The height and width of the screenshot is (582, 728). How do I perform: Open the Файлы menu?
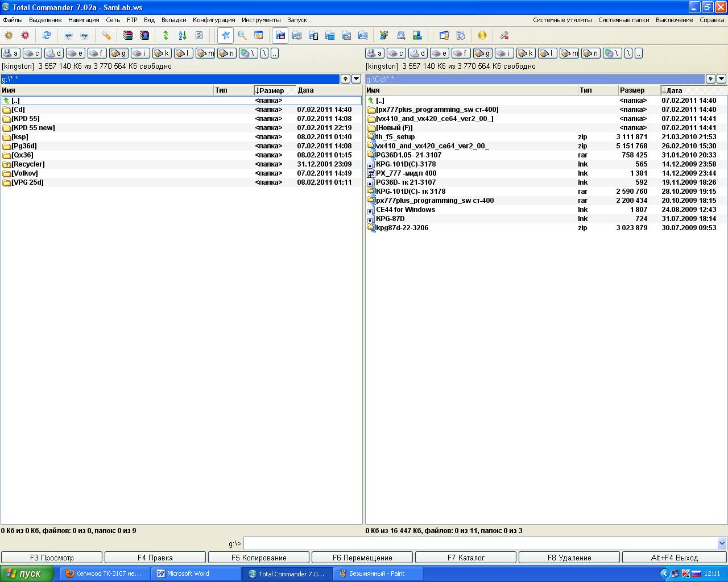13,20
